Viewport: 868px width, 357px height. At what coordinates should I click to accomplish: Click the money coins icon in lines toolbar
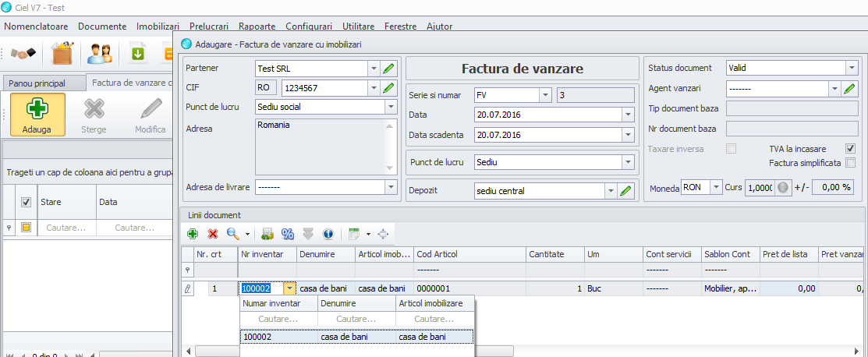click(268, 234)
